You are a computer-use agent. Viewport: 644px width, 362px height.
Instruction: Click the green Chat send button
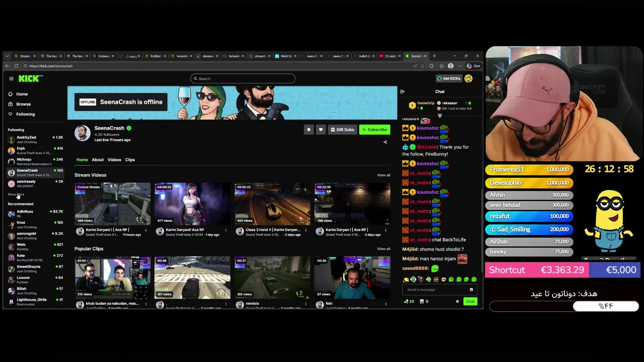(x=470, y=302)
